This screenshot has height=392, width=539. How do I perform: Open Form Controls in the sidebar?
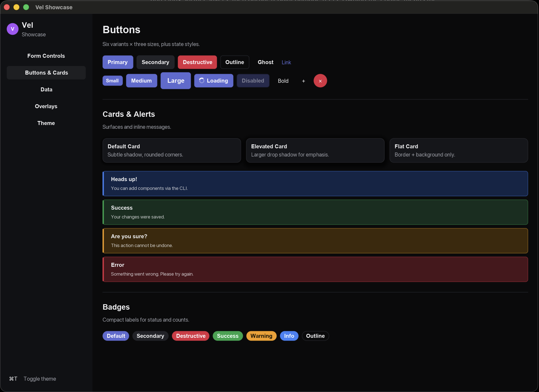[46, 56]
